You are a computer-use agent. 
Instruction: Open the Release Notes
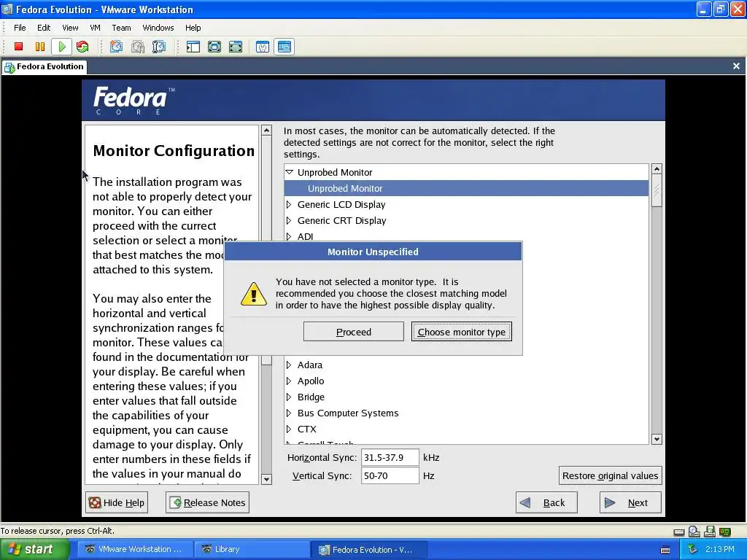tap(208, 503)
